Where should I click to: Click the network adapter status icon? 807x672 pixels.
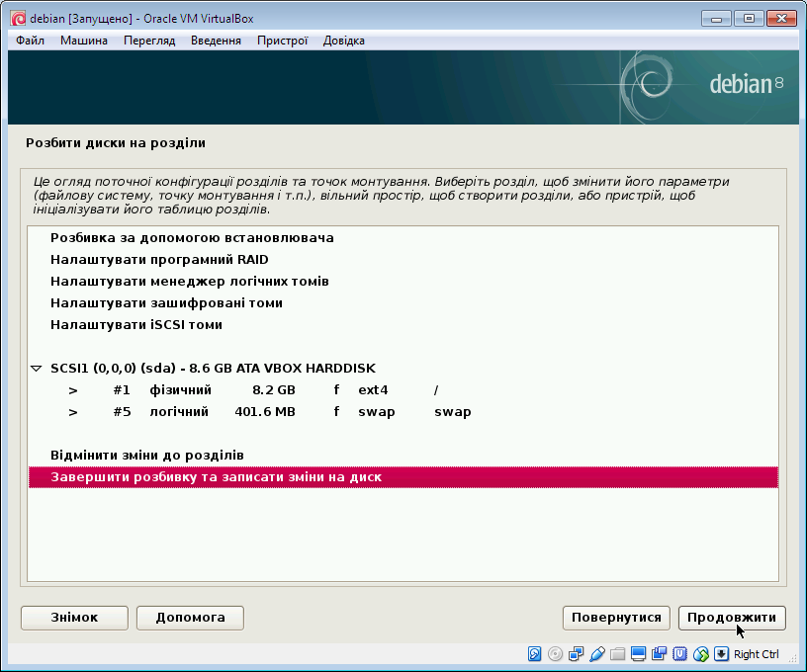(x=576, y=654)
